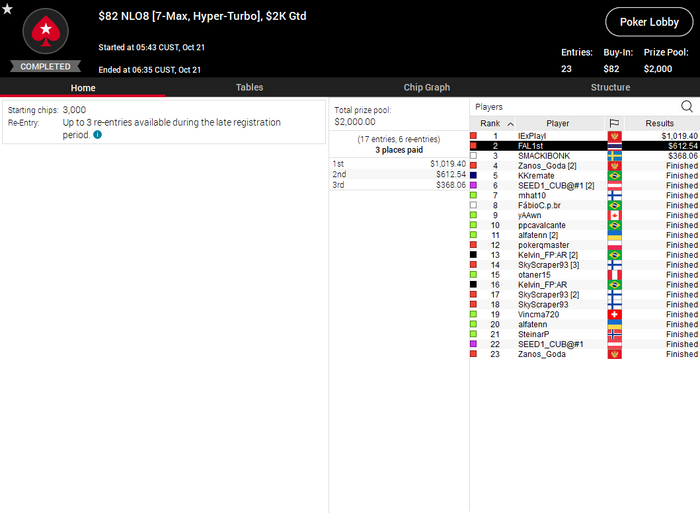Select player row SteinarP
The height and width of the screenshot is (513, 700).
584,334
